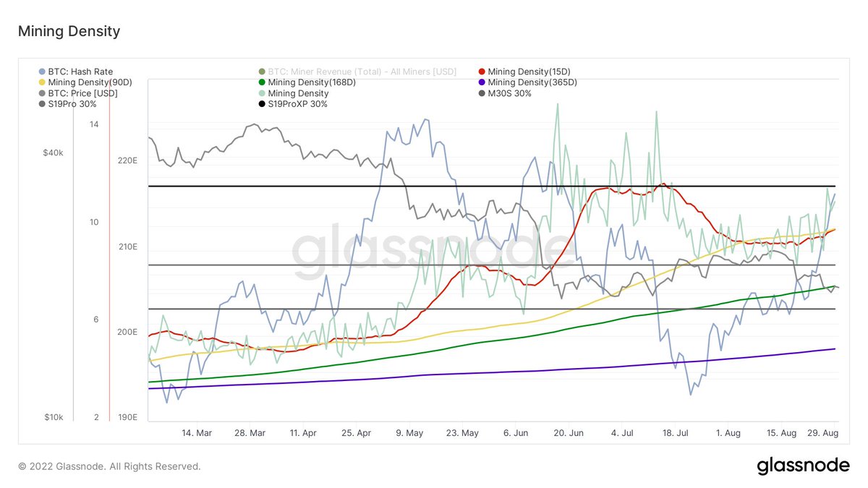Click the 28. Mar date axis label
Viewport: 868px width, 488px height.
[x=250, y=433]
